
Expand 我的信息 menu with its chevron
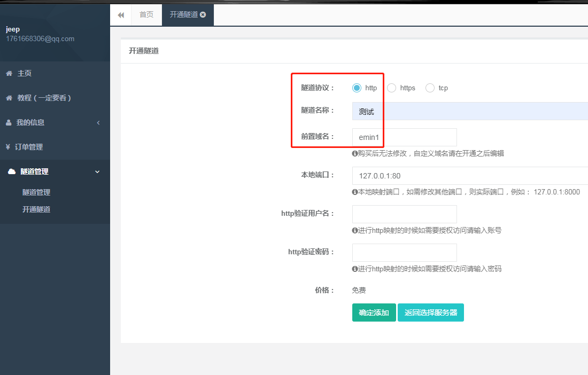pos(98,122)
